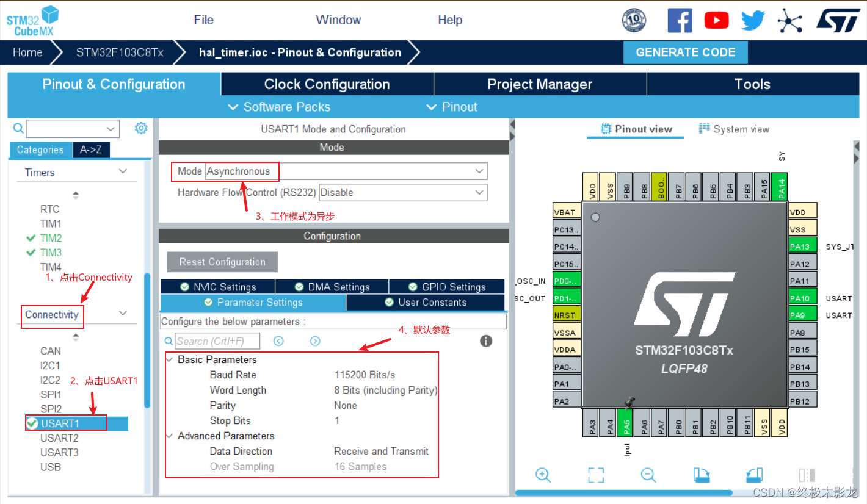
Task: Select the green PA5 pin
Action: pyautogui.click(x=624, y=423)
